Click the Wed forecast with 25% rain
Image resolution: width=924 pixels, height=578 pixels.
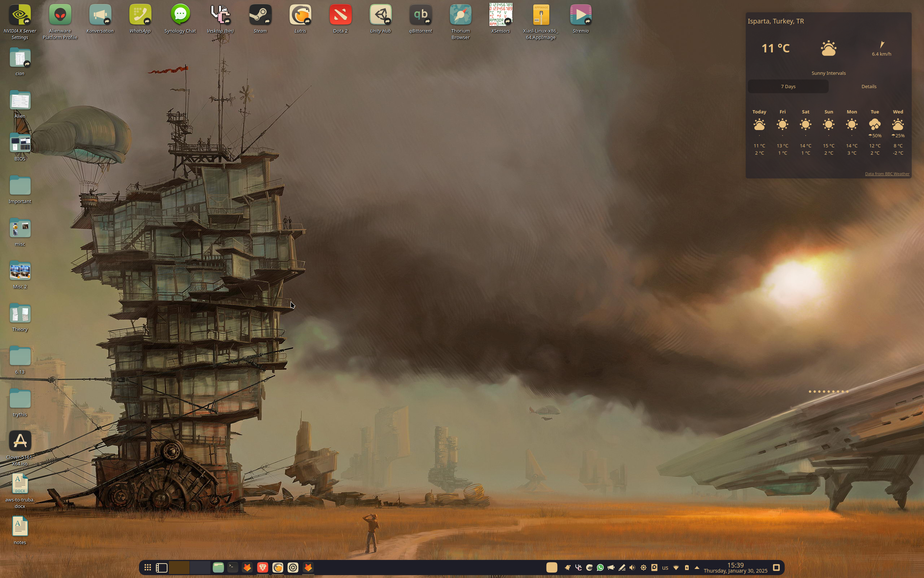[x=898, y=132]
